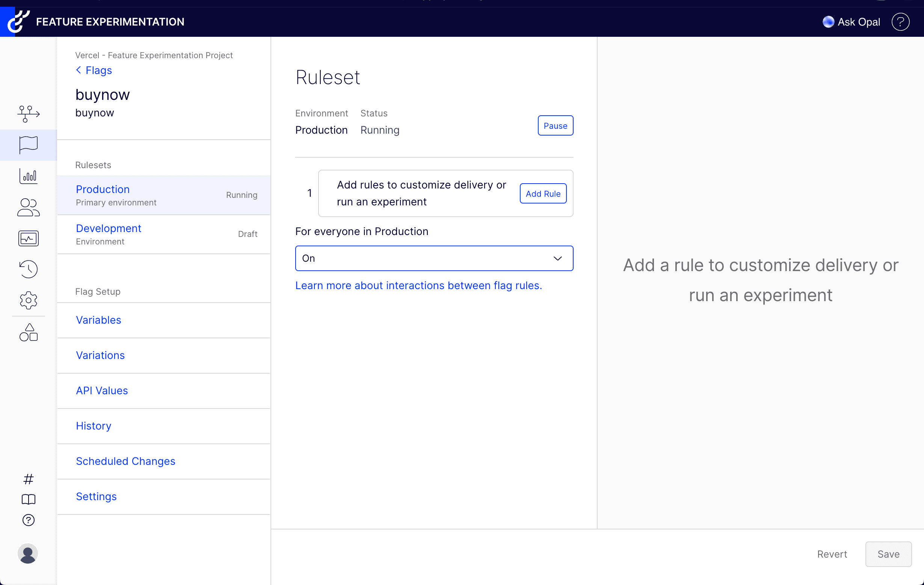Click the shapes integrations icon
This screenshot has width=924, height=585.
[x=29, y=333]
